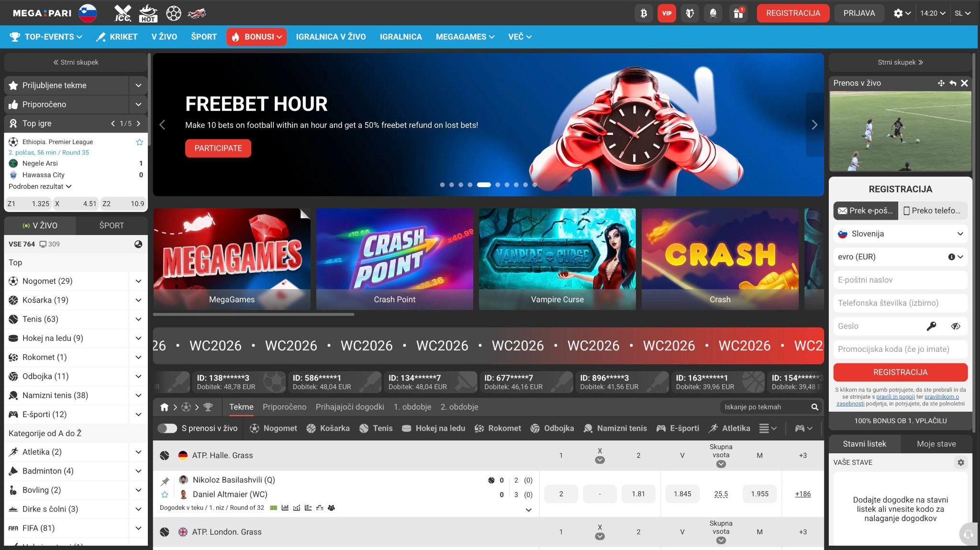Open the Slovenija country dropdown
The height and width of the screenshot is (550, 980).
(900, 234)
